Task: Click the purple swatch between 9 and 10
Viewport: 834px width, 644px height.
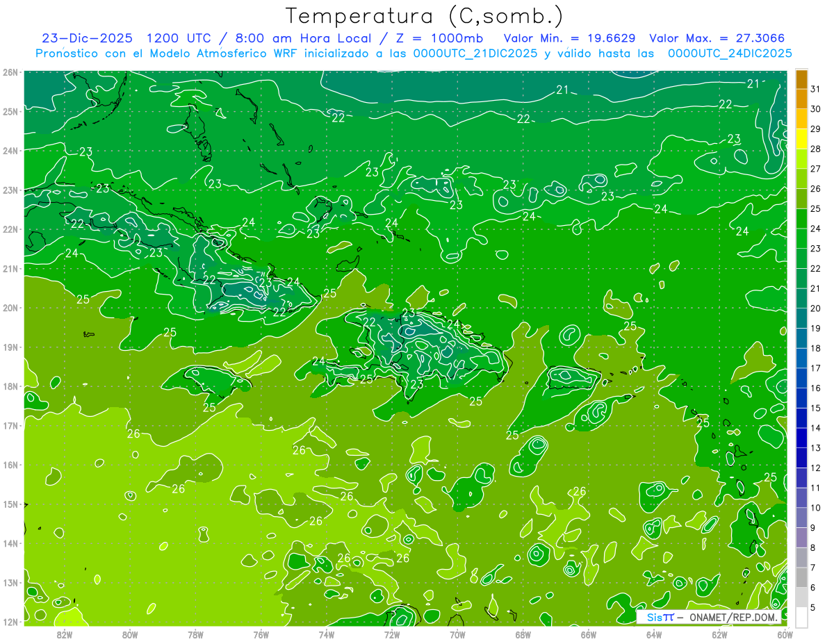Action: pyautogui.click(x=801, y=518)
